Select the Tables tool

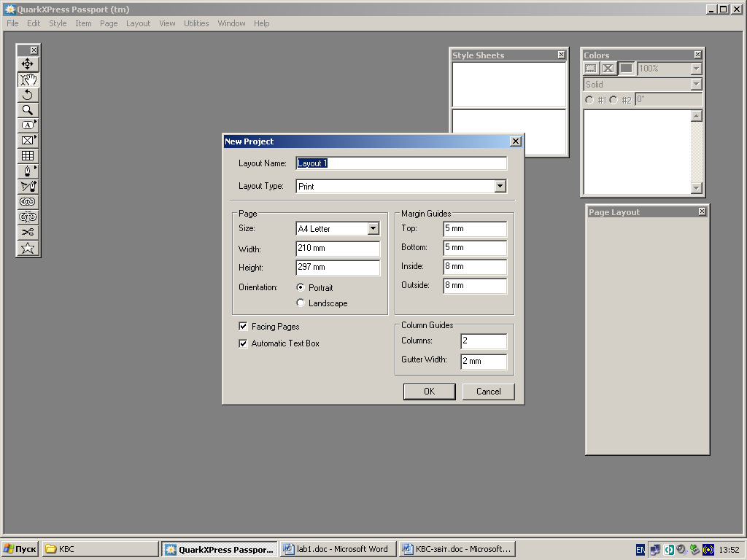coord(28,156)
